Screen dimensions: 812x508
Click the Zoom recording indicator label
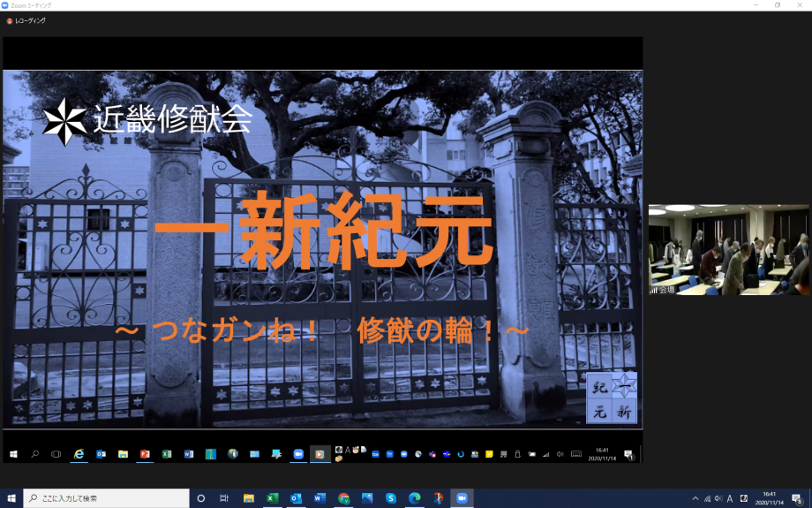point(28,20)
